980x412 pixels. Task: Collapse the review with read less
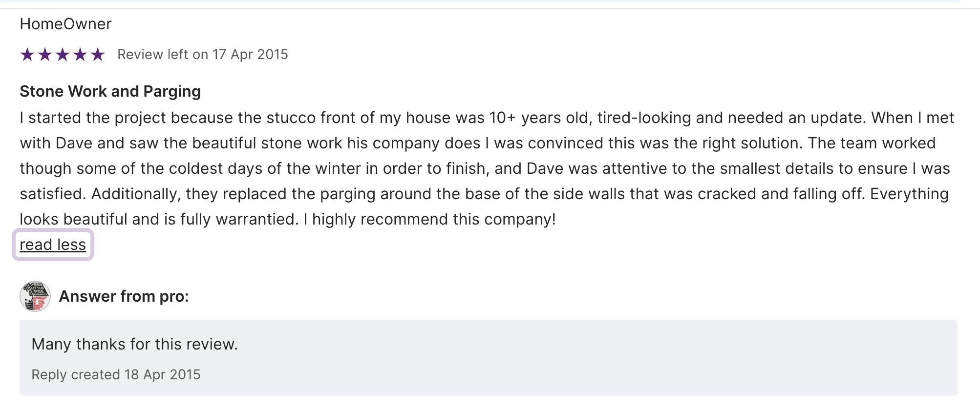click(x=53, y=245)
